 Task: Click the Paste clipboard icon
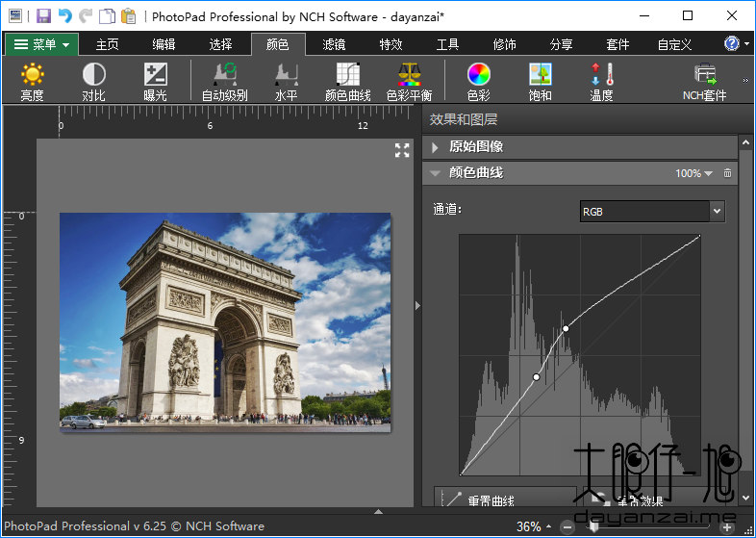point(129,16)
